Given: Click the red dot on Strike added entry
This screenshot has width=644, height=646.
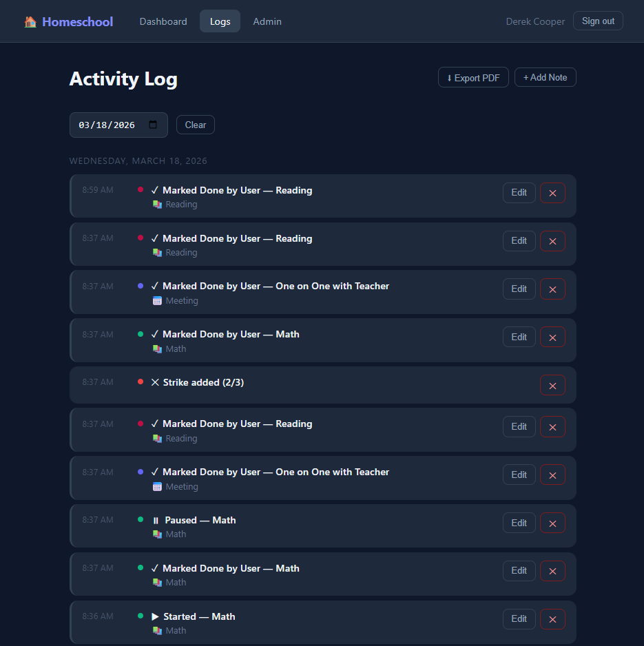Looking at the screenshot, I should click(x=141, y=382).
